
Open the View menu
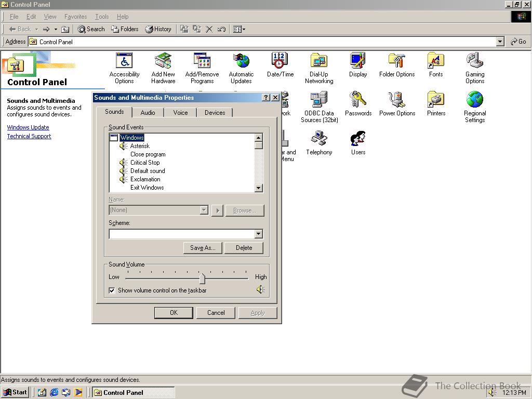[x=50, y=17]
